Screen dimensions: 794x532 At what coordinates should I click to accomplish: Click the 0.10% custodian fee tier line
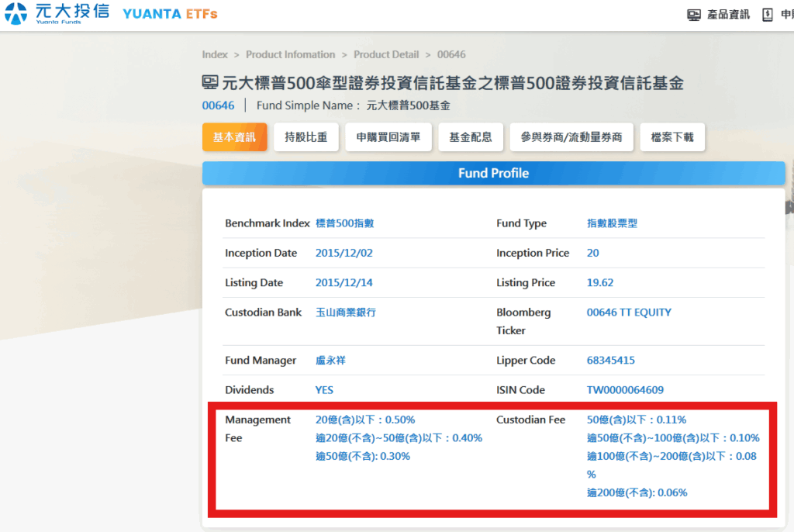click(673, 437)
